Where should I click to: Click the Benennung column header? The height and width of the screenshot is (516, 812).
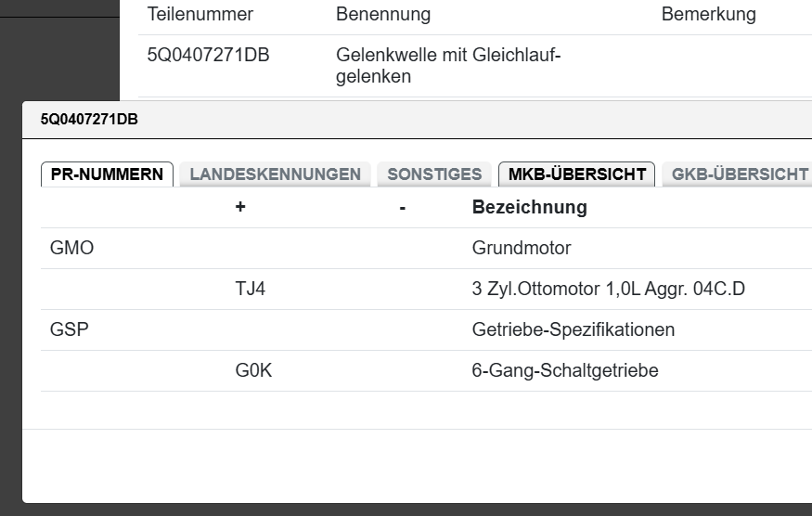click(x=383, y=15)
